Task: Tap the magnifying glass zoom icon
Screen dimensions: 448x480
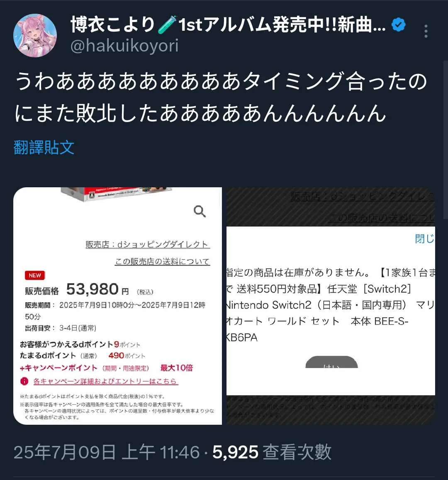Action: [200, 211]
